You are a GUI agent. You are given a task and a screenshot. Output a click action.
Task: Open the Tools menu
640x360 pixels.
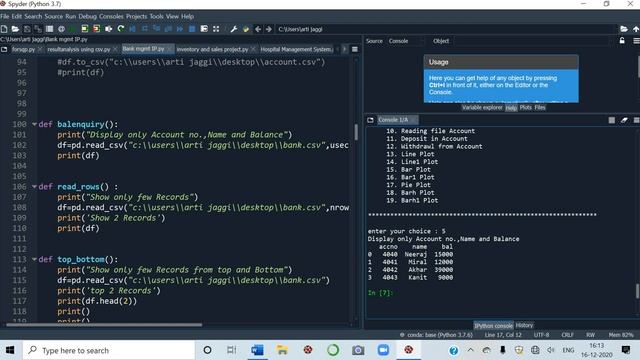tap(156, 16)
